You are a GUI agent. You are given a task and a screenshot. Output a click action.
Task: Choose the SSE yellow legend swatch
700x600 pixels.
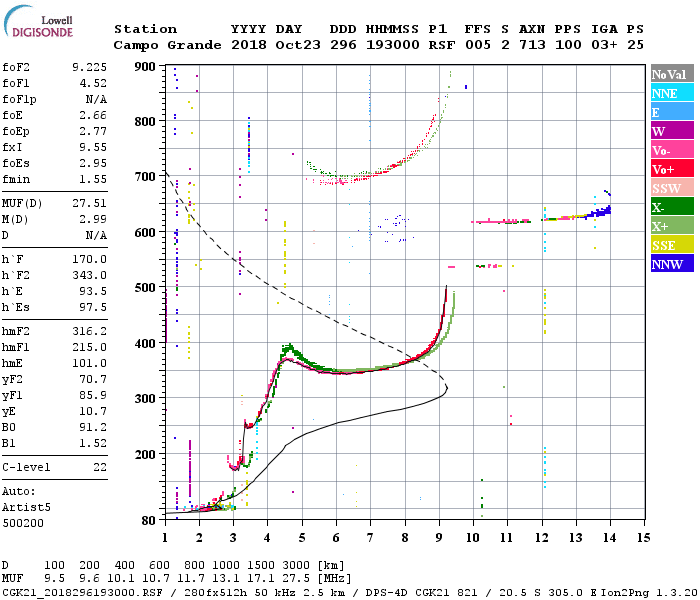pos(672,245)
